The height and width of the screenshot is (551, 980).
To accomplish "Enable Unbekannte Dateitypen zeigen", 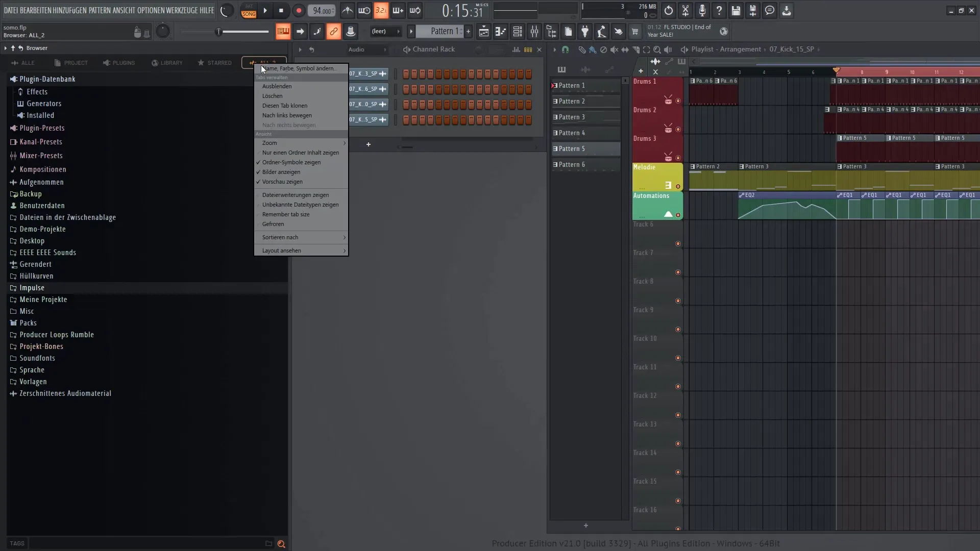I will pos(301,205).
